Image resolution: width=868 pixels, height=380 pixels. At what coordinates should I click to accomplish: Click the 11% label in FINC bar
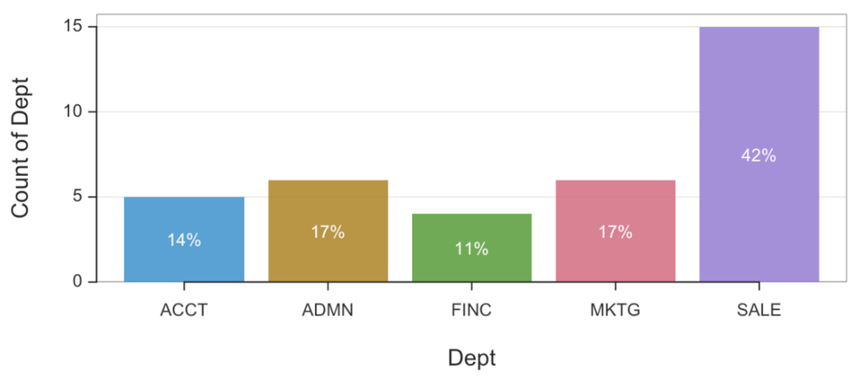(472, 249)
